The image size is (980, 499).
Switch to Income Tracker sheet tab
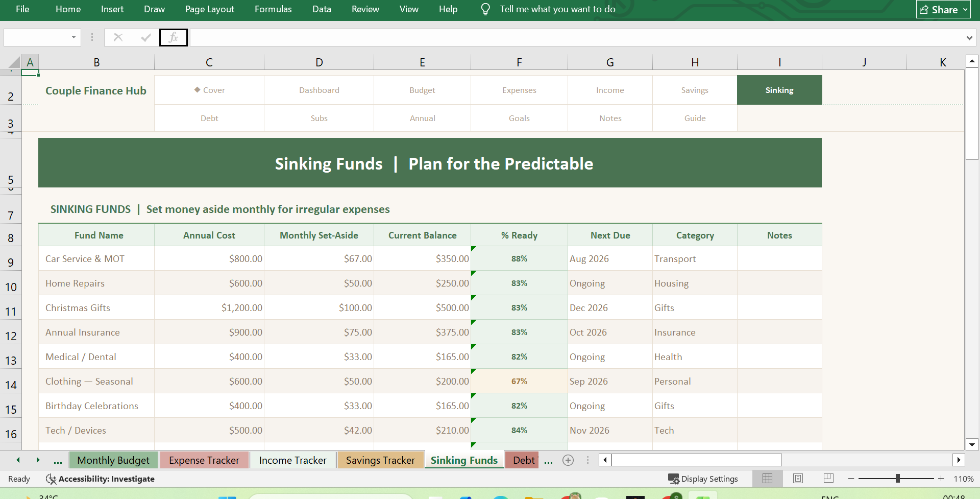click(x=293, y=460)
